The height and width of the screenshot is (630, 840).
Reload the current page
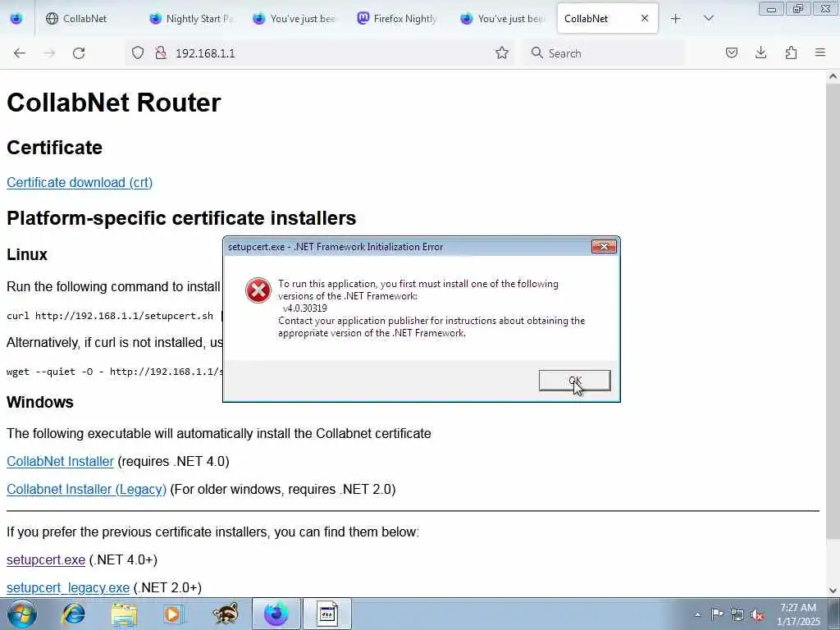[79, 53]
